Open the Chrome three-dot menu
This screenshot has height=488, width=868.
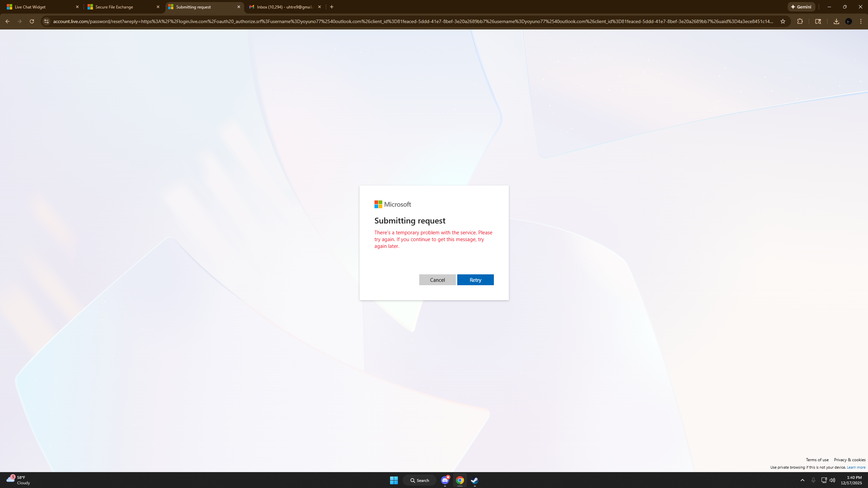coord(861,21)
